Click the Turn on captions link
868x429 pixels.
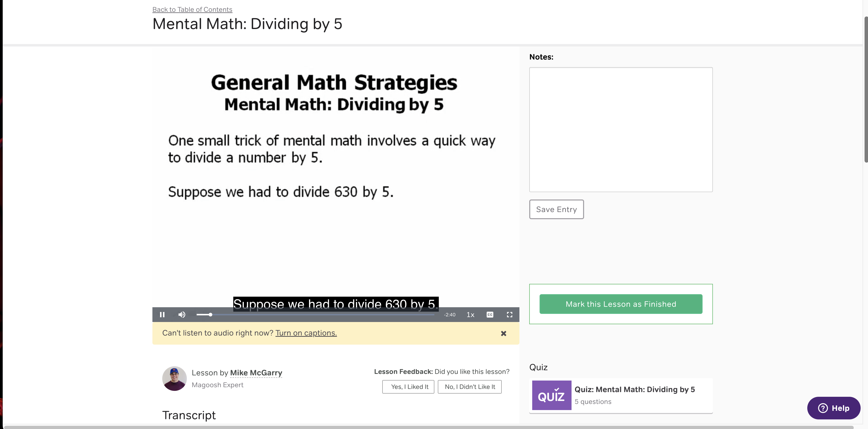[x=306, y=333]
